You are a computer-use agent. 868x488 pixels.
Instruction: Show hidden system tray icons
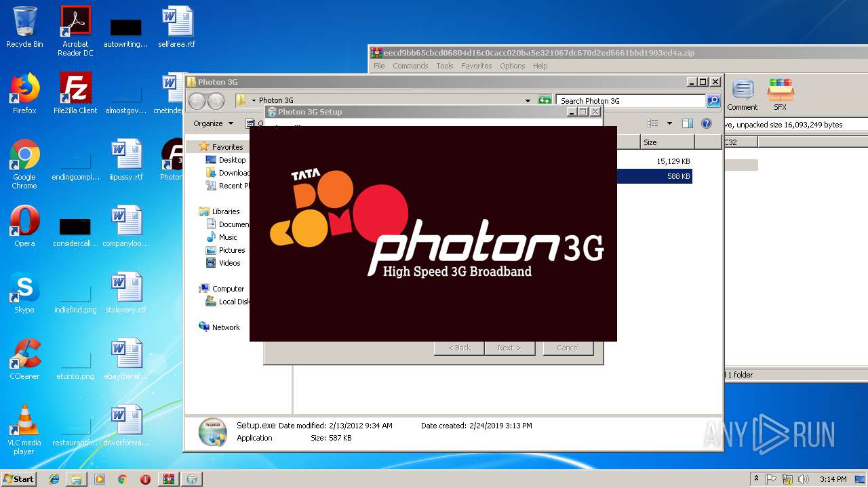756,479
